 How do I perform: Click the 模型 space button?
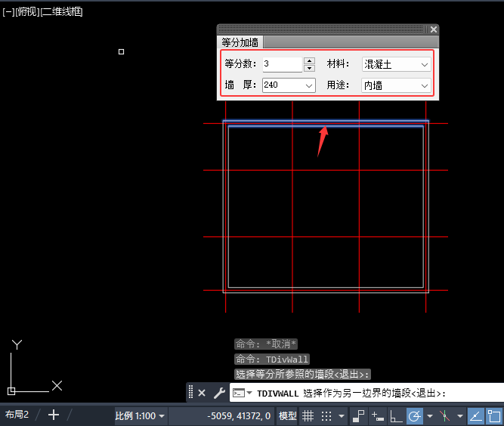[288, 416]
